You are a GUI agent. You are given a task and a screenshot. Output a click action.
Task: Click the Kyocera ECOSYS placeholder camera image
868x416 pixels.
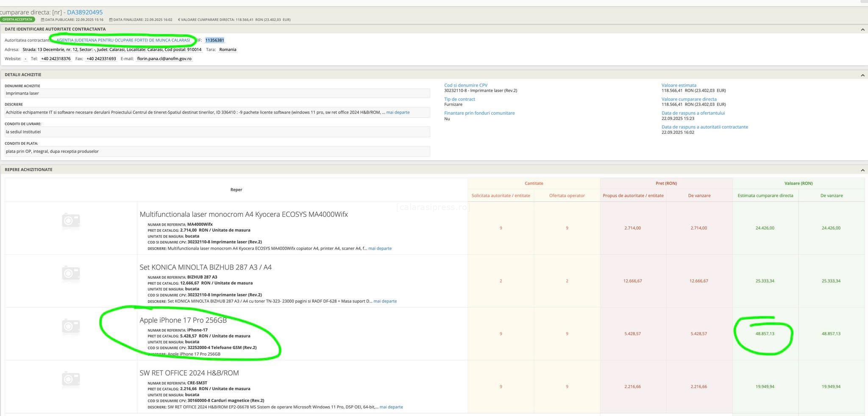71,220
